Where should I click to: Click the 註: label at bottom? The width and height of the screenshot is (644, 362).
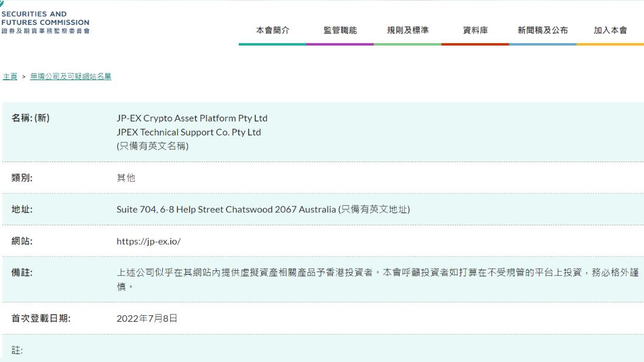pos(17,350)
